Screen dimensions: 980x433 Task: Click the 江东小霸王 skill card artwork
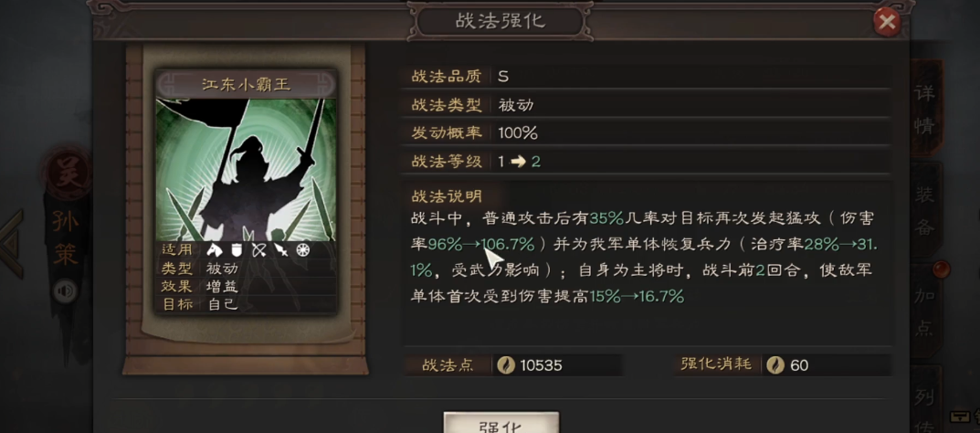pos(247,170)
